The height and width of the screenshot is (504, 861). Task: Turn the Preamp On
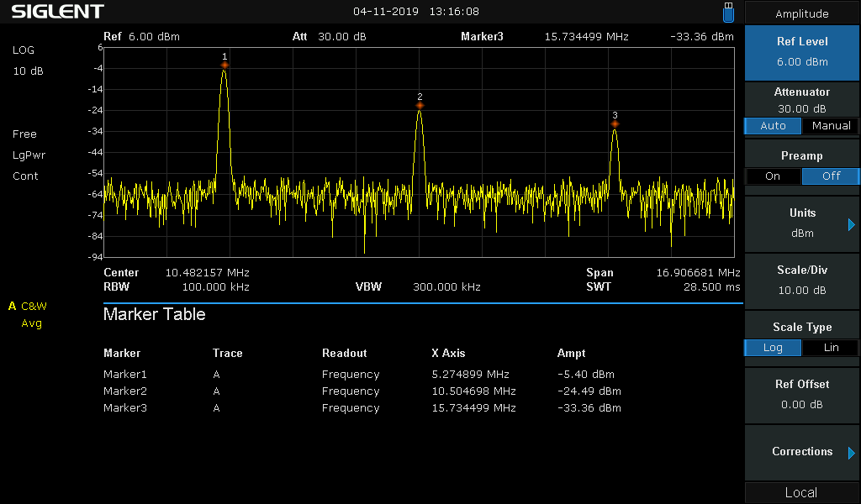click(773, 176)
